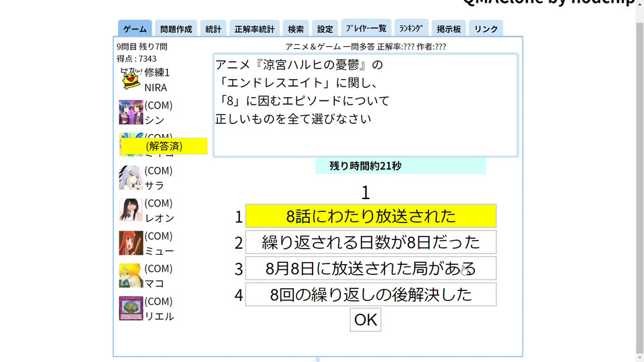644x362 pixels.
Task: View the ランキング tab
Action: coord(411,28)
